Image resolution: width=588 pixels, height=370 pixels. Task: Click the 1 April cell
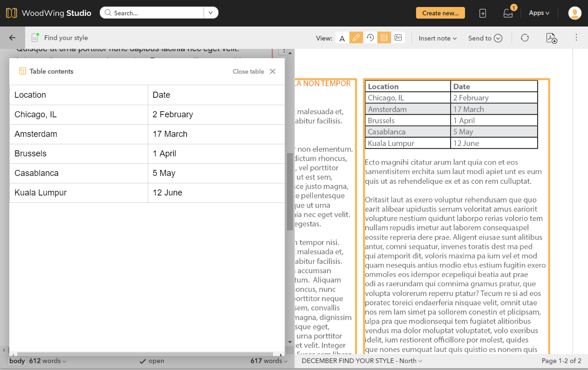216,154
